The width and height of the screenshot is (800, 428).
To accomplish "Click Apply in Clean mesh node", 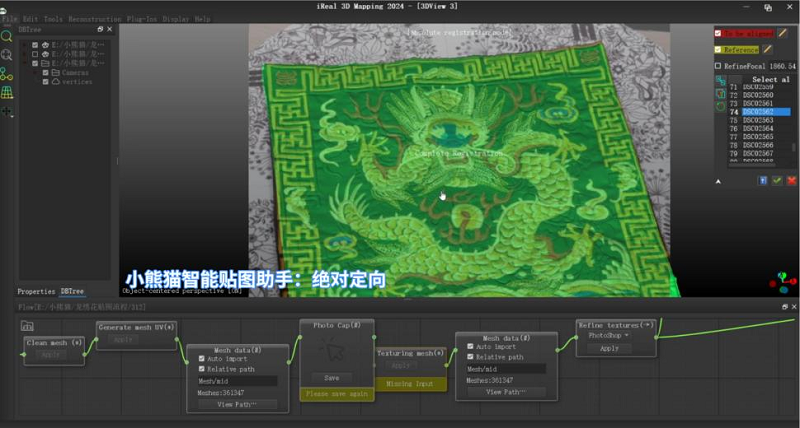I will pyautogui.click(x=51, y=355).
